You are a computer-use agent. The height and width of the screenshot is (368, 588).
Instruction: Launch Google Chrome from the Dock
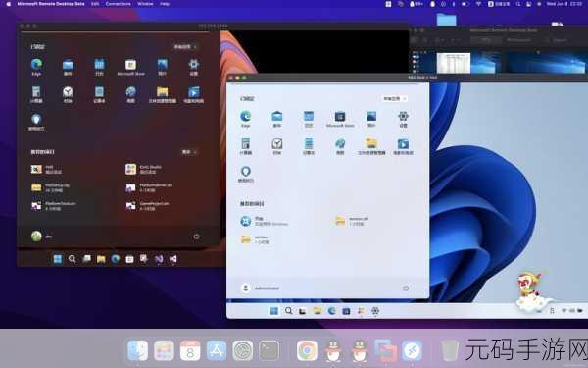tap(307, 350)
